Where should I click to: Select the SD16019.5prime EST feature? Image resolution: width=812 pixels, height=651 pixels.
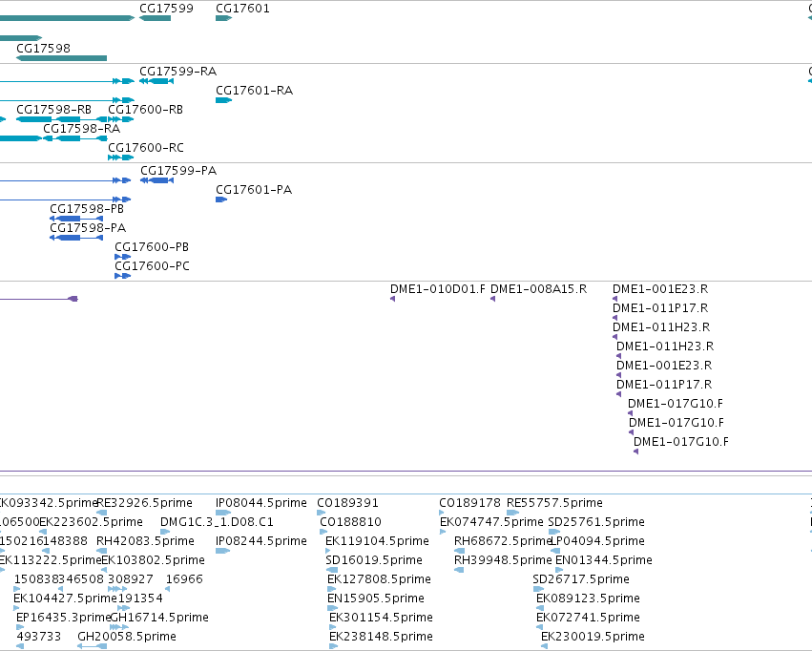pyautogui.click(x=332, y=570)
